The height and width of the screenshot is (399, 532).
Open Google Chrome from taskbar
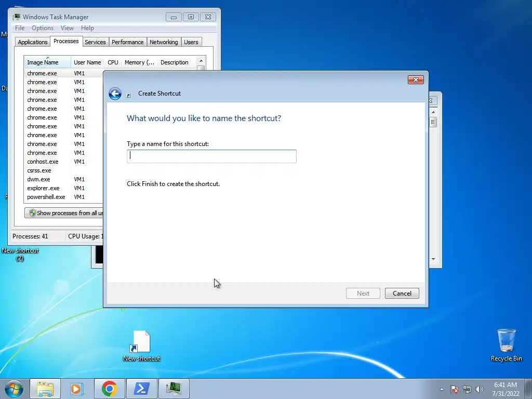click(x=109, y=389)
